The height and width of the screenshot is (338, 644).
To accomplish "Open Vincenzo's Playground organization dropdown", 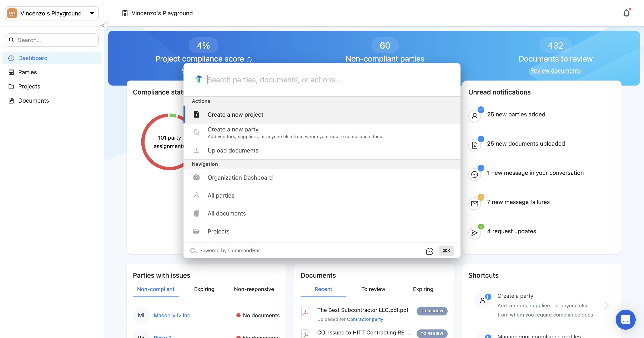I will (x=52, y=13).
